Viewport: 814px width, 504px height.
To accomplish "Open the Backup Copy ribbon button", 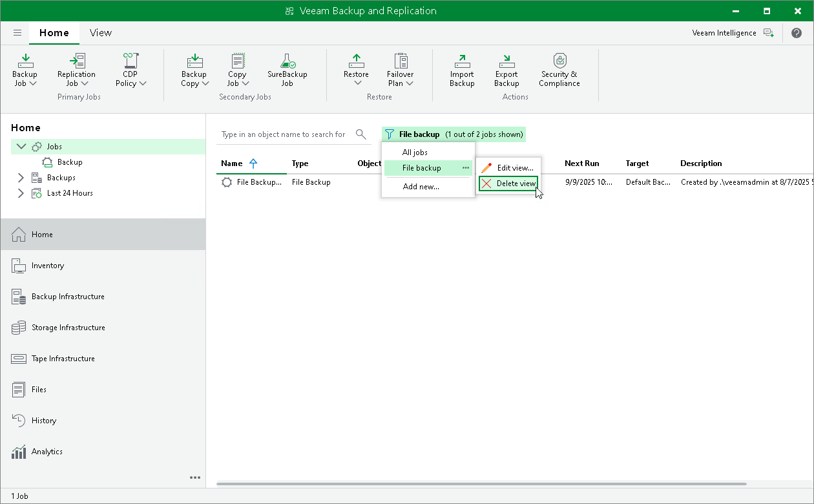I will point(194,70).
